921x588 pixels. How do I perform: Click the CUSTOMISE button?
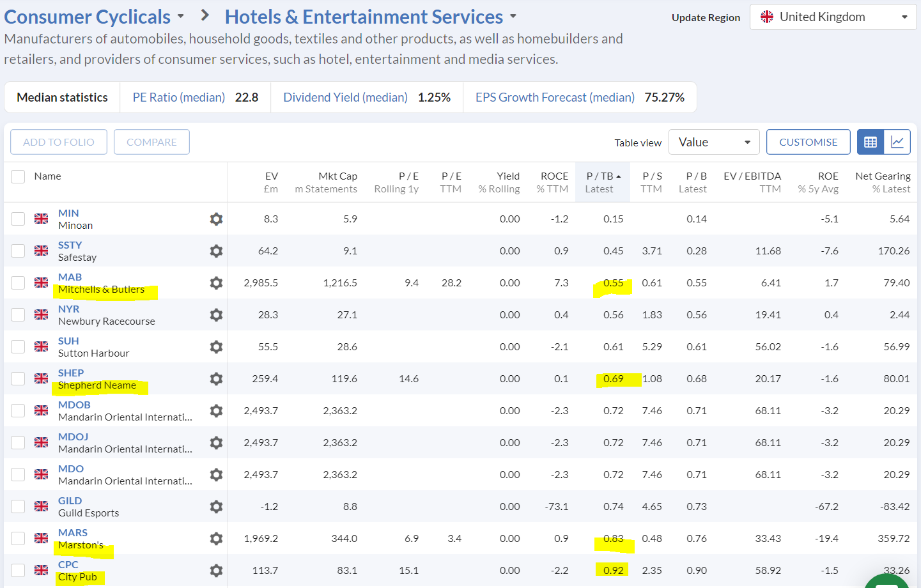coord(809,142)
